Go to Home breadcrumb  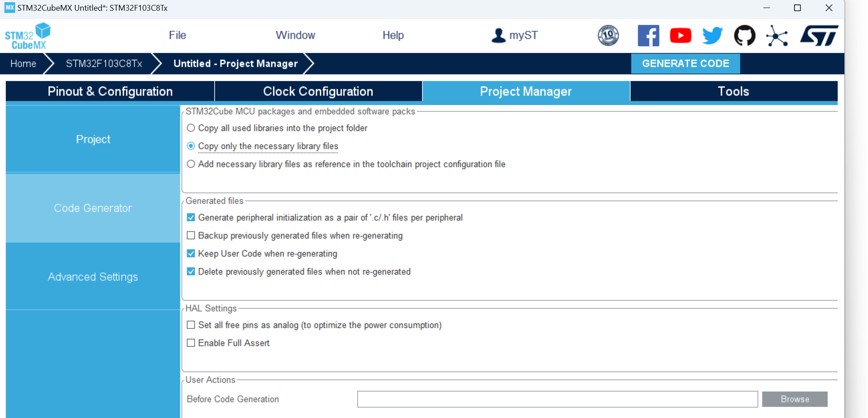tap(23, 64)
